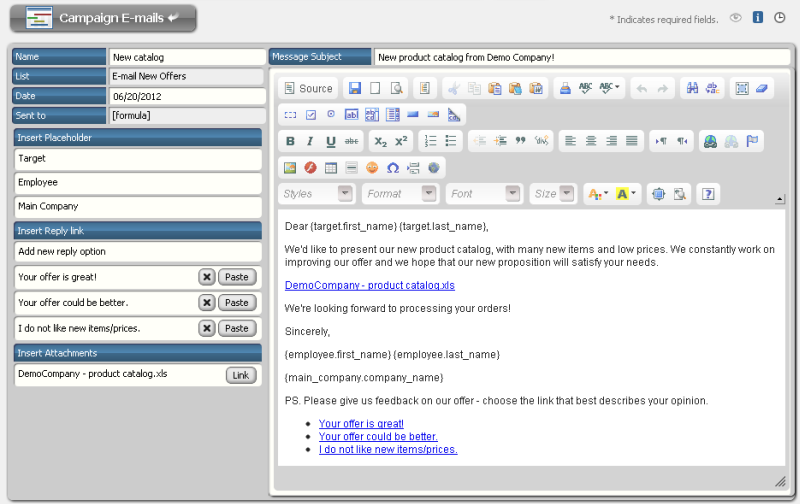Select the Main Company placeholder item
This screenshot has height=504, width=800.
[138, 207]
